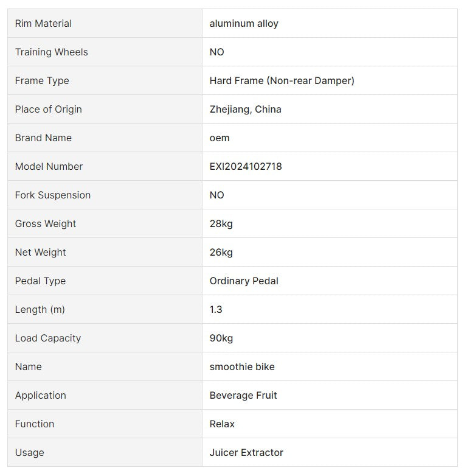Click the model number "EXI2024102718"
Image resolution: width=464 pixels, height=476 pixels.
coord(246,167)
